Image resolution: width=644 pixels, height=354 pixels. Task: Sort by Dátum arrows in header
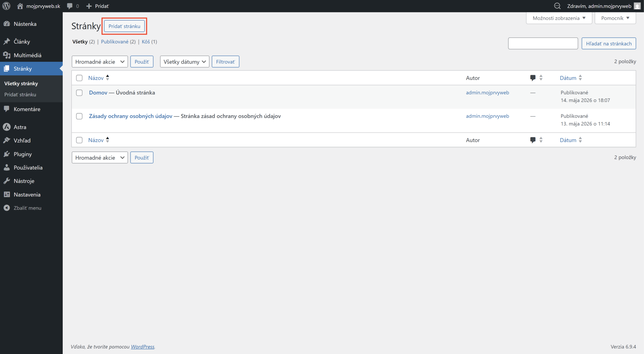580,78
